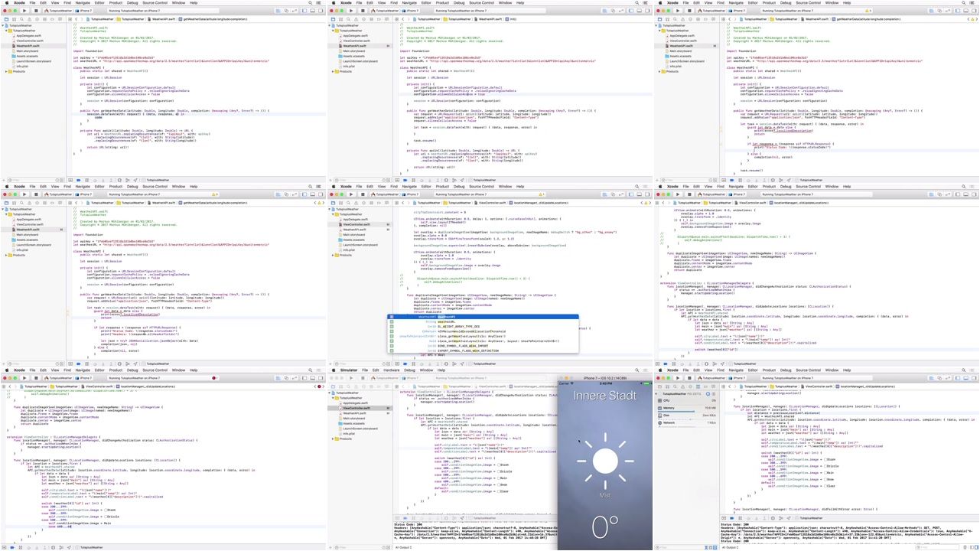Click the Stop button in top-middle Xcode window
Viewport: 980px width, 551px height.
363,11
